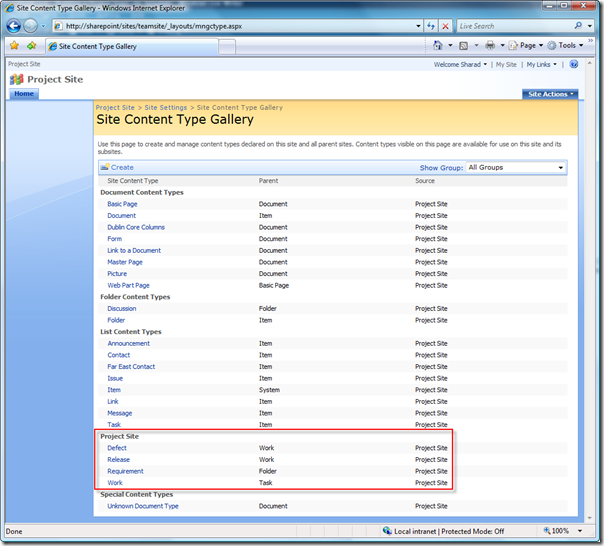The image size is (604, 546).
Task: Open the Show Group All Groups dropdown
Action: (x=516, y=168)
